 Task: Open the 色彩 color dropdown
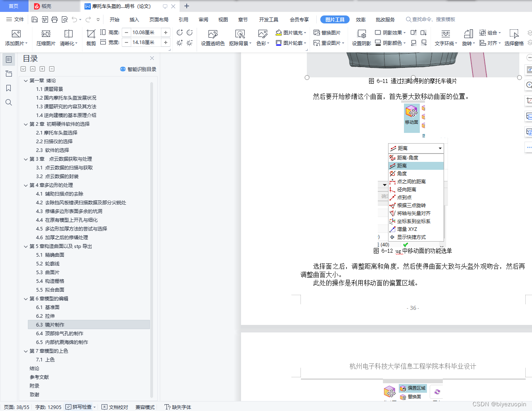(263, 43)
